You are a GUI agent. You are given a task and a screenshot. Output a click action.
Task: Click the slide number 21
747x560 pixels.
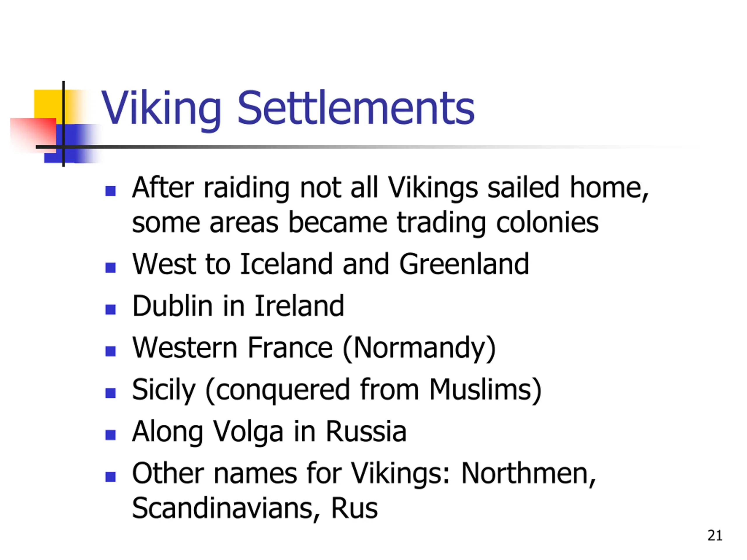(x=715, y=536)
